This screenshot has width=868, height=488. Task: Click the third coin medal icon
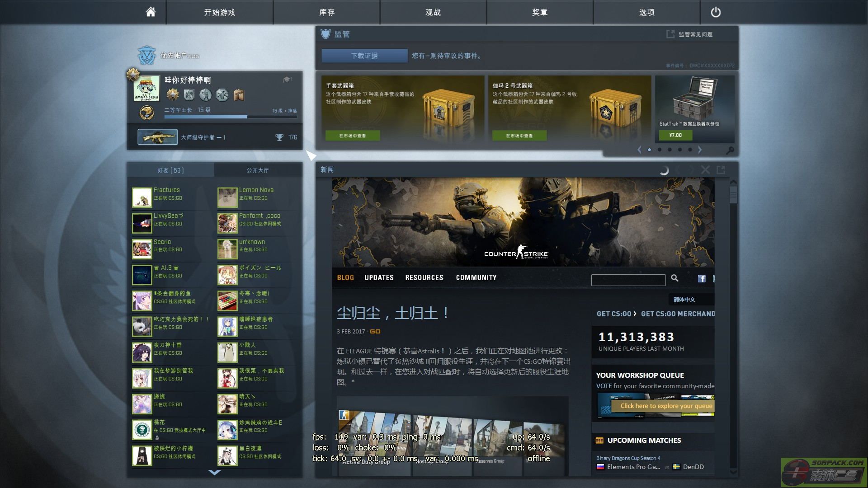(x=206, y=94)
